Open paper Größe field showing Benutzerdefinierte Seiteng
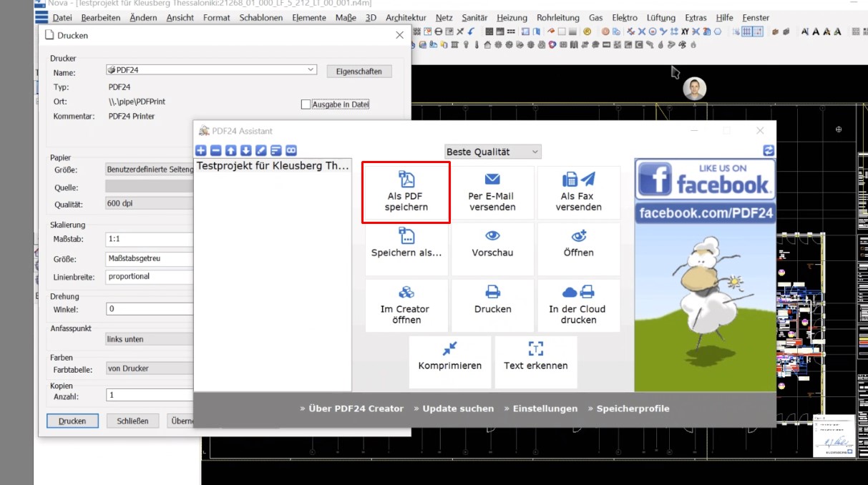Image resolution: width=868 pixels, height=485 pixels. point(150,170)
